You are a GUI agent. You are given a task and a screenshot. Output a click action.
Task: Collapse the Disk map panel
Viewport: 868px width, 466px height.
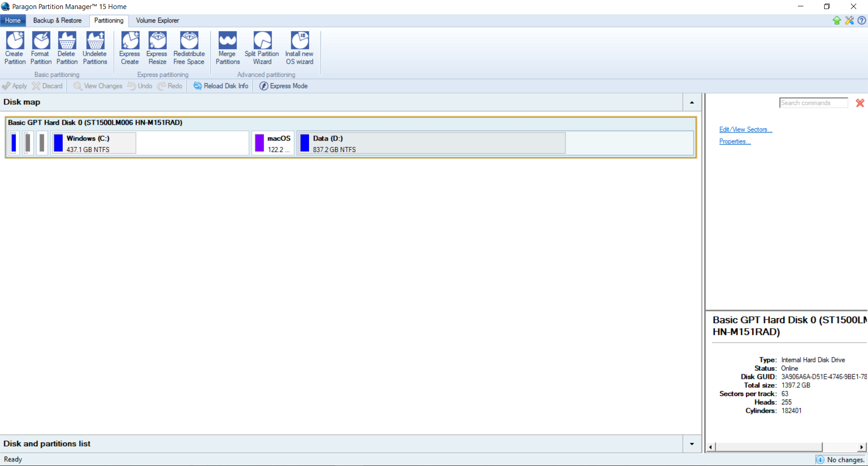pyautogui.click(x=692, y=103)
